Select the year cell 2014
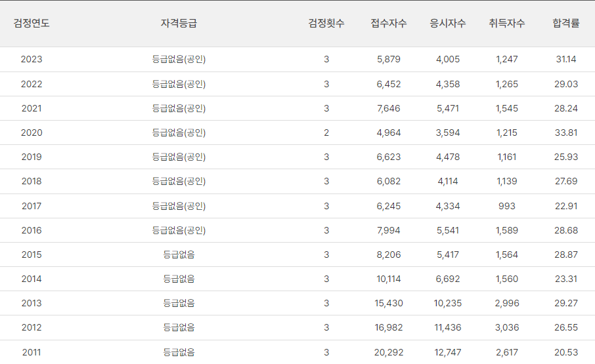 point(32,279)
